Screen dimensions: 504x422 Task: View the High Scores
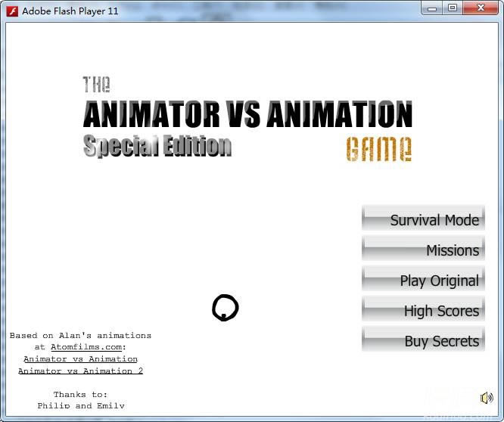[x=423, y=310]
